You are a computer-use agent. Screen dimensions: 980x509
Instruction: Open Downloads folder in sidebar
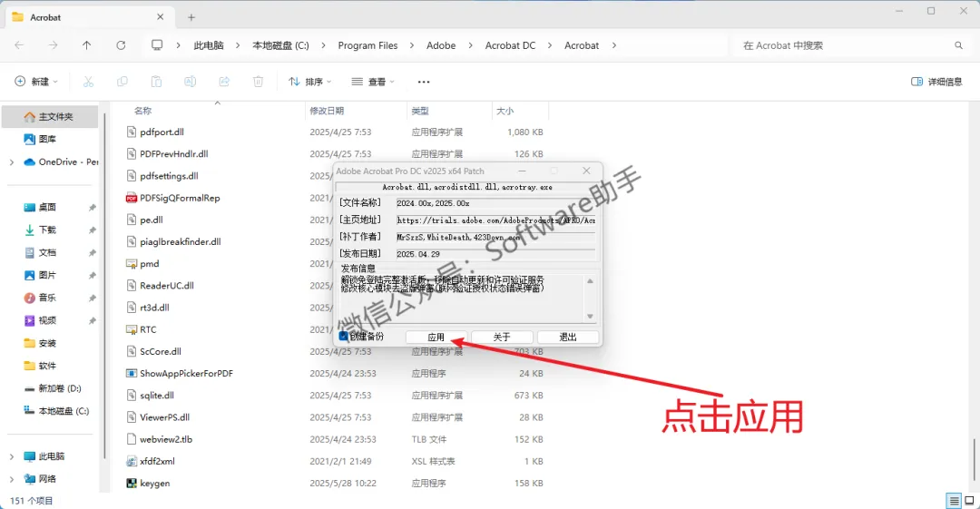pos(41,230)
